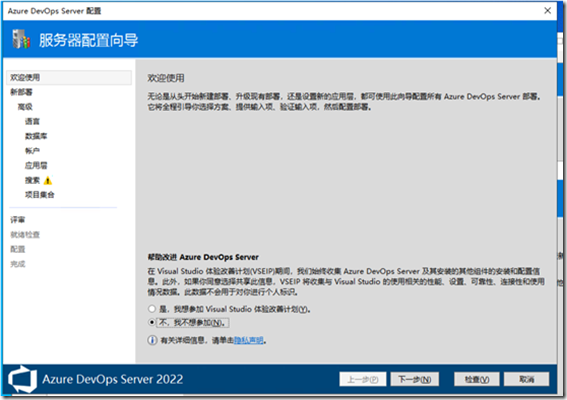Image resolution: width=567 pixels, height=400 pixels.
Task: Select 欢迎使用 in the wizard sidebar
Action: (x=69, y=77)
